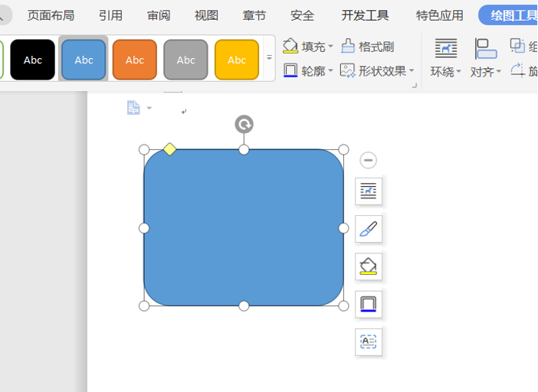538x392 pixels.
Task: Open the paragraph layout icon dropdown arrow
Action: coord(149,108)
